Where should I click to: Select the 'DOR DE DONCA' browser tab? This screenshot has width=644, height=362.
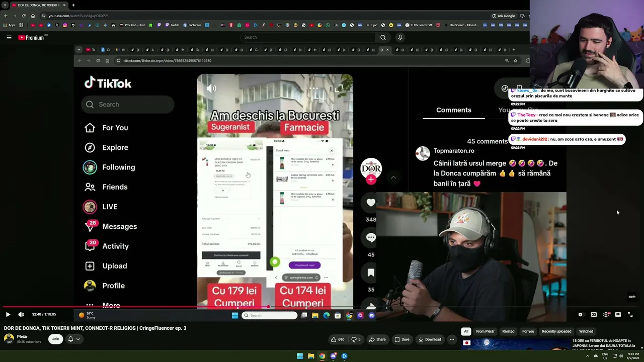(39, 5)
